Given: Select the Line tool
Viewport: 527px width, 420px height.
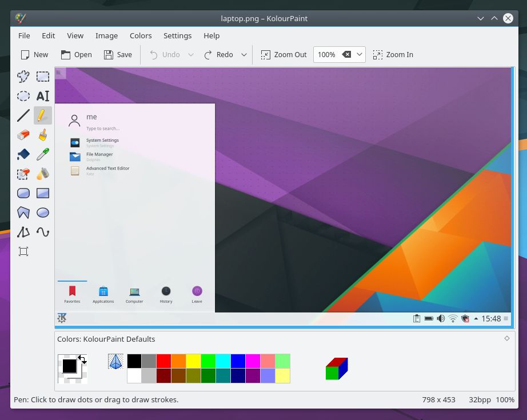Looking at the screenshot, I should click(x=23, y=115).
